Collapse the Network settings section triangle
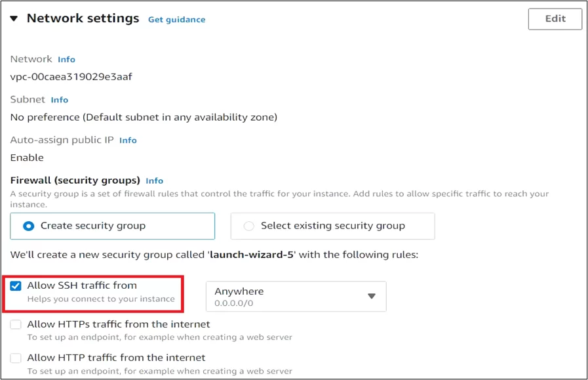 pos(14,19)
